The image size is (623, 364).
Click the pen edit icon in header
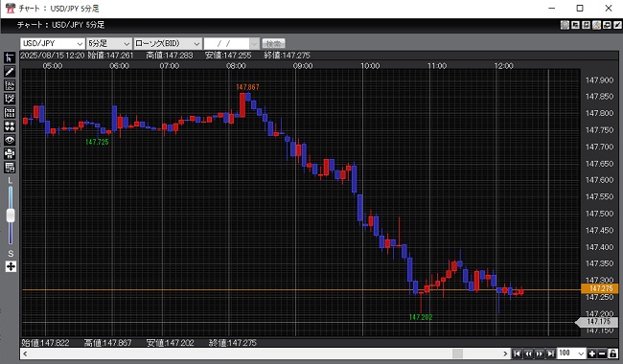(617, 25)
